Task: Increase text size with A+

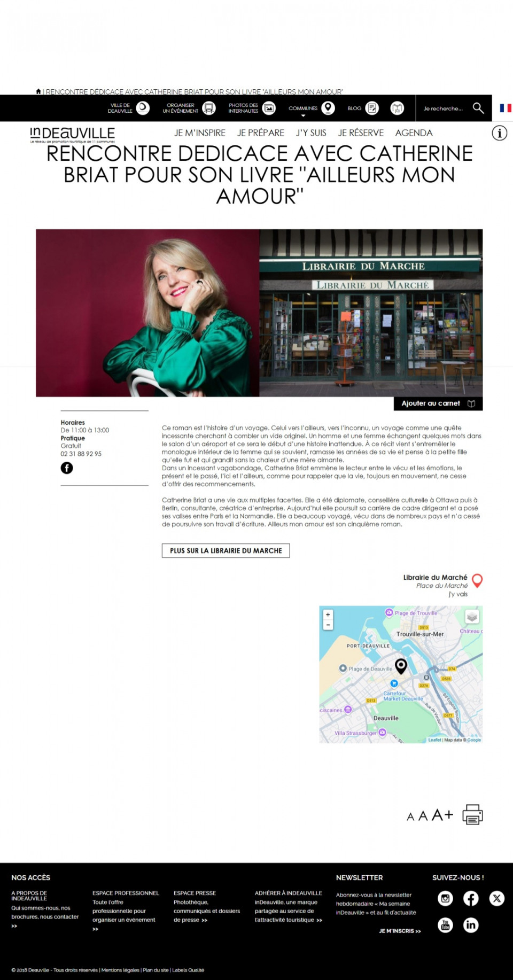Action: tap(442, 814)
